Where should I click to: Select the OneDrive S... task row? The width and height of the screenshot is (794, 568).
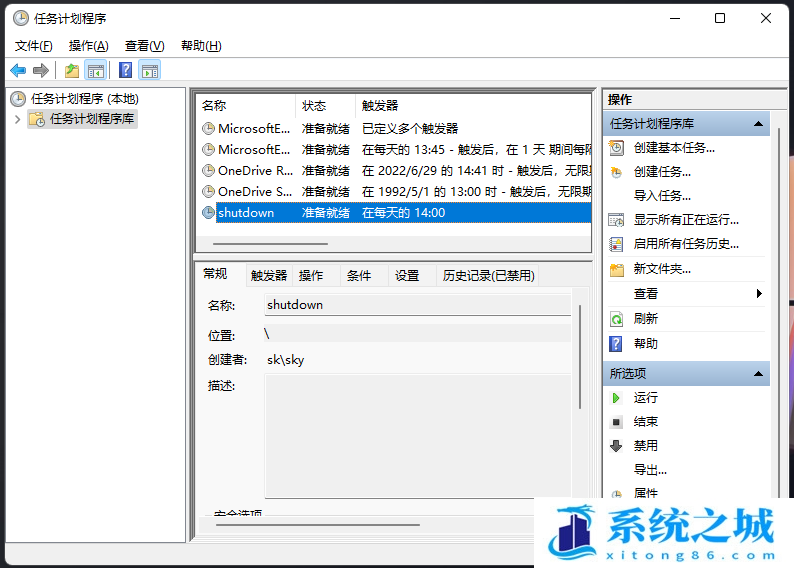point(394,192)
